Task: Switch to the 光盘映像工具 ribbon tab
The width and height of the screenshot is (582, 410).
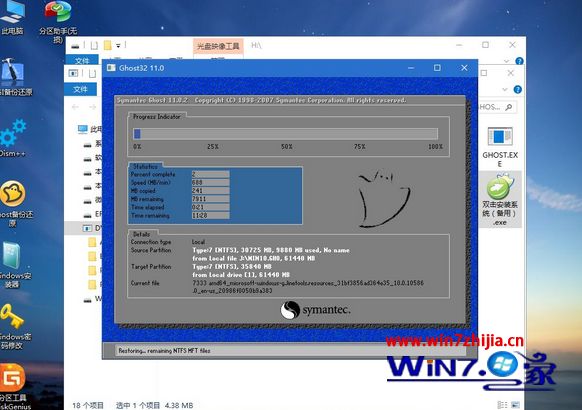Action: 218,46
